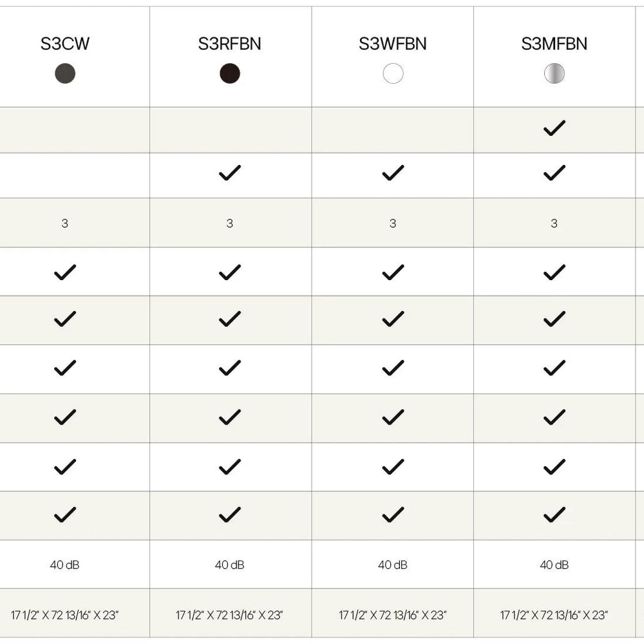The height and width of the screenshot is (644, 644).
Task: Click S3WFBN's checkmark just above its 40 dB value
Action: click(393, 515)
